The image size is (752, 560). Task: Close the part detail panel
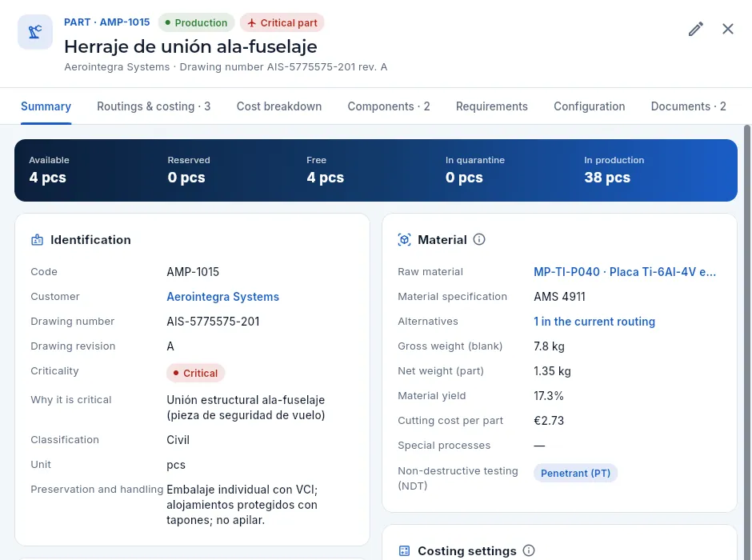point(727,29)
